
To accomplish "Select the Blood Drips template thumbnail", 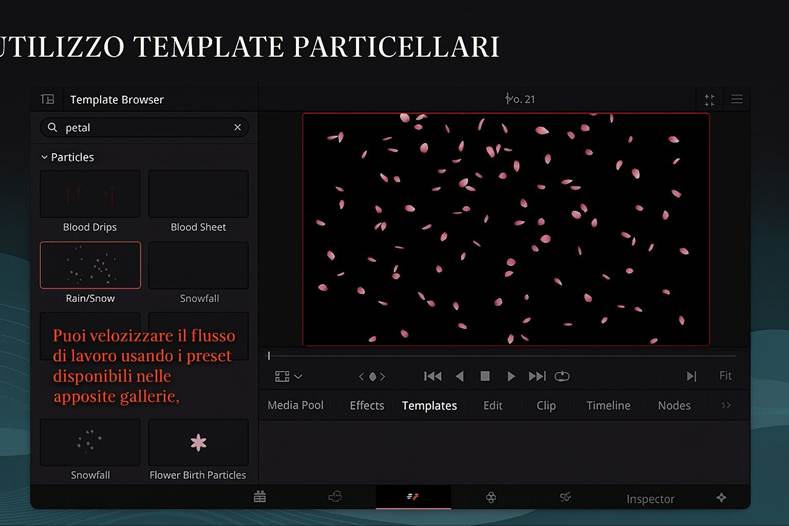I will pyautogui.click(x=90, y=194).
